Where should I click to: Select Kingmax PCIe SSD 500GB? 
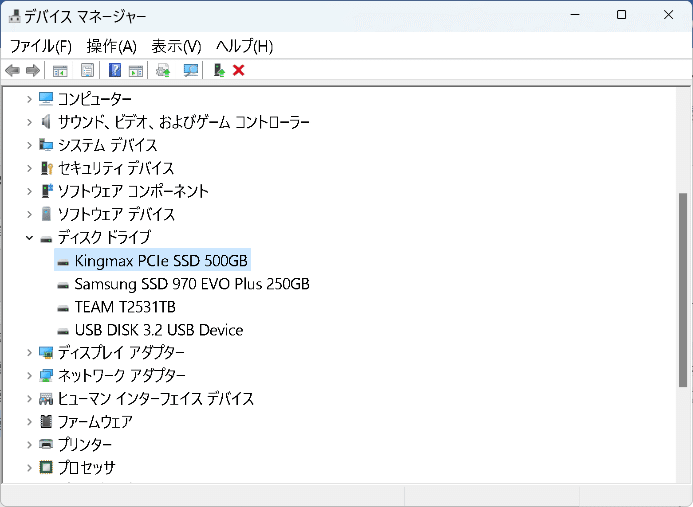152,260
